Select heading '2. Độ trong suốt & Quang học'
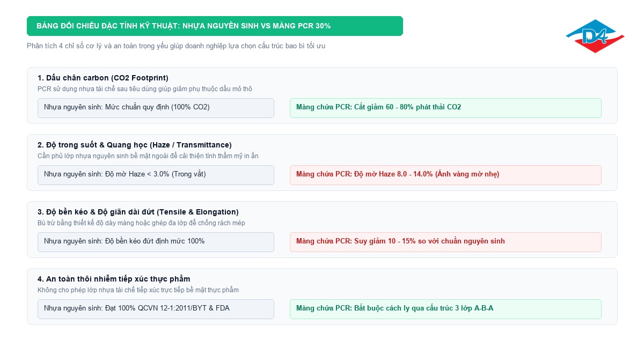The height and width of the screenshot is (362, 644). (x=135, y=145)
